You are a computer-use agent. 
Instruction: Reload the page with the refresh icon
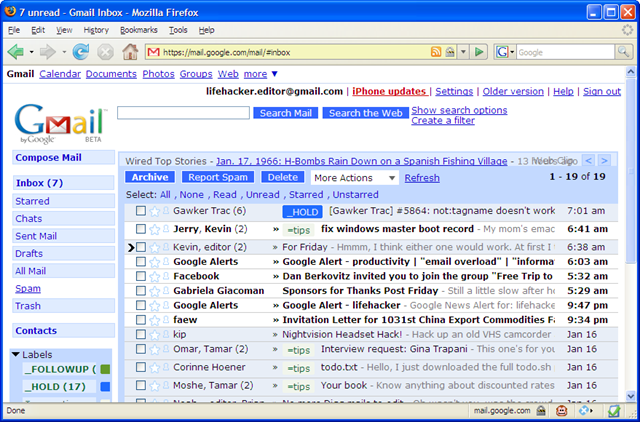[81, 52]
